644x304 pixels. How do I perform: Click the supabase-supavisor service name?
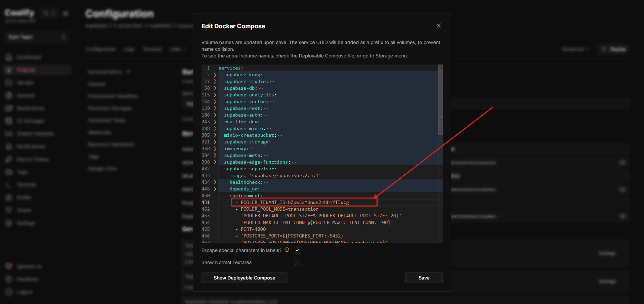click(250, 169)
